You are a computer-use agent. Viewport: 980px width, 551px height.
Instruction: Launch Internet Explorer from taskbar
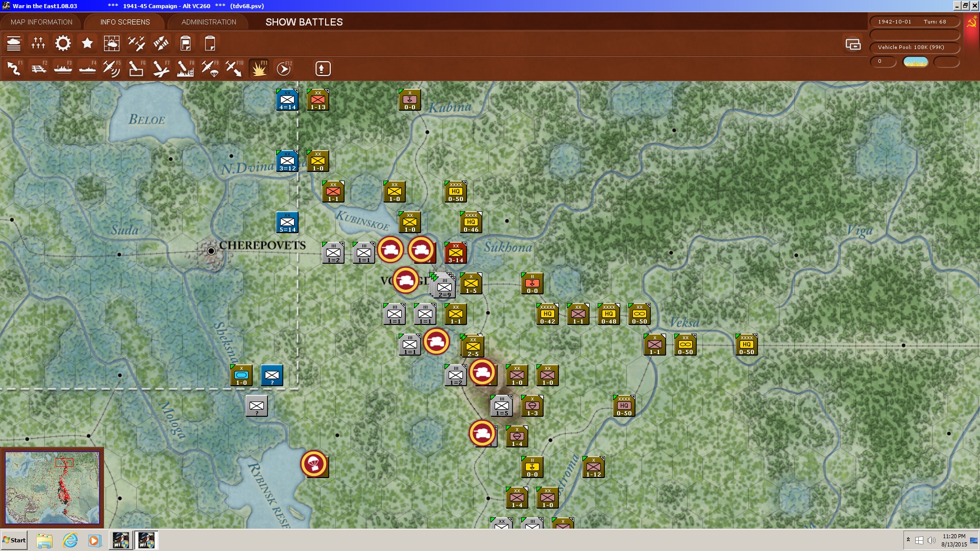click(70, 540)
